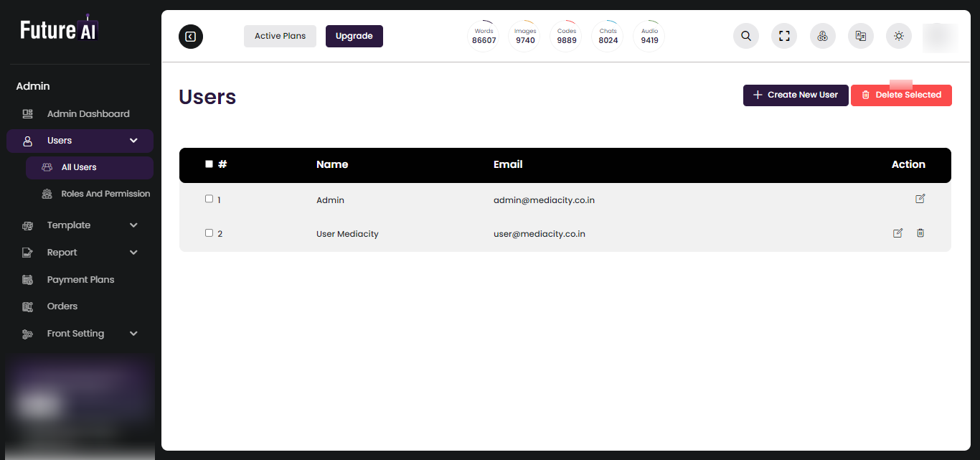The height and width of the screenshot is (460, 980).
Task: Click the Upgrade button
Action: pyautogui.click(x=354, y=36)
